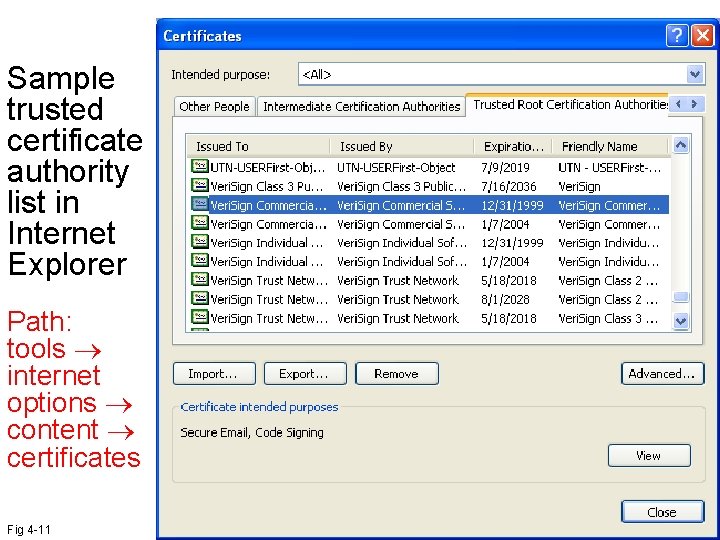Click the help question mark in title bar

click(677, 36)
